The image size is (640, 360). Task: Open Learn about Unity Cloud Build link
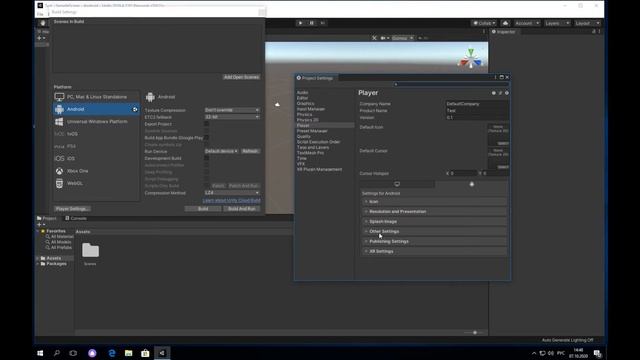(231, 200)
